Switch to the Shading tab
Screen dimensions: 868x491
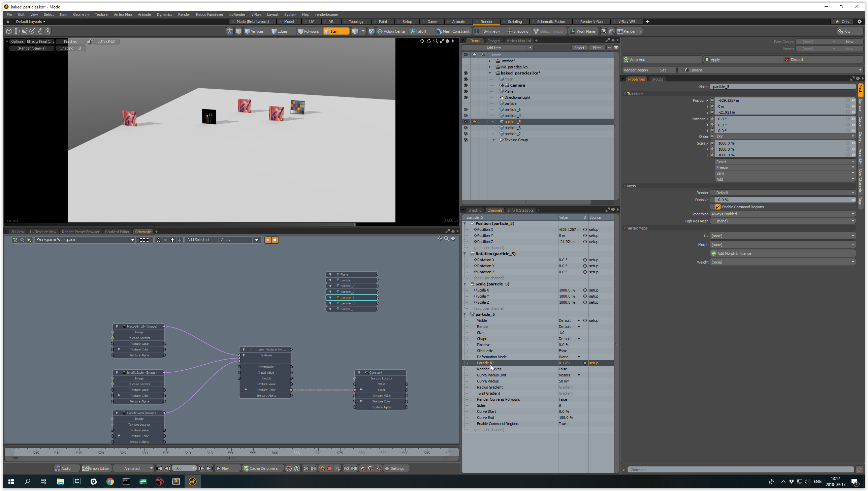point(475,210)
